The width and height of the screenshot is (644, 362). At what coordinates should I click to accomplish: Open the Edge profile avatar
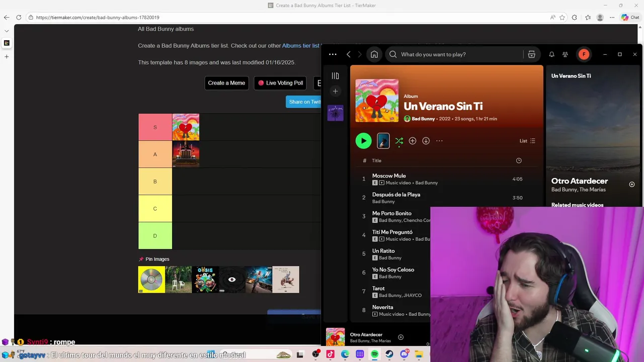600,17
